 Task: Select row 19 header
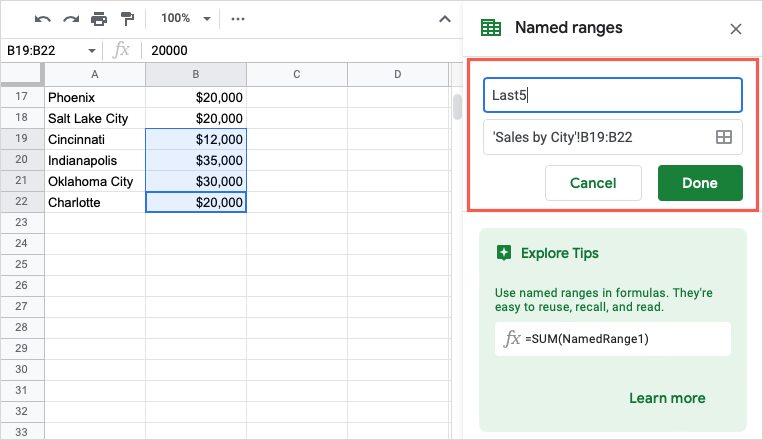tap(22, 139)
